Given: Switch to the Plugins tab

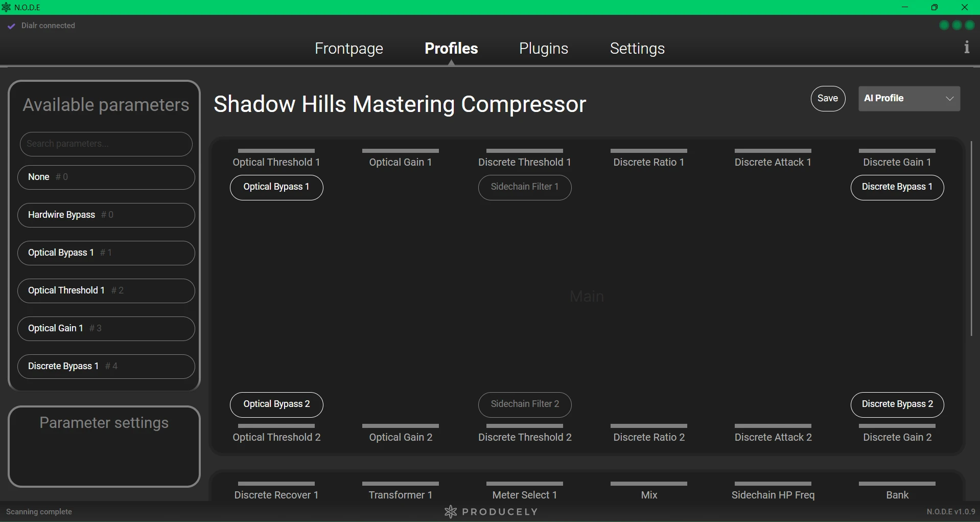Looking at the screenshot, I should click(543, 49).
